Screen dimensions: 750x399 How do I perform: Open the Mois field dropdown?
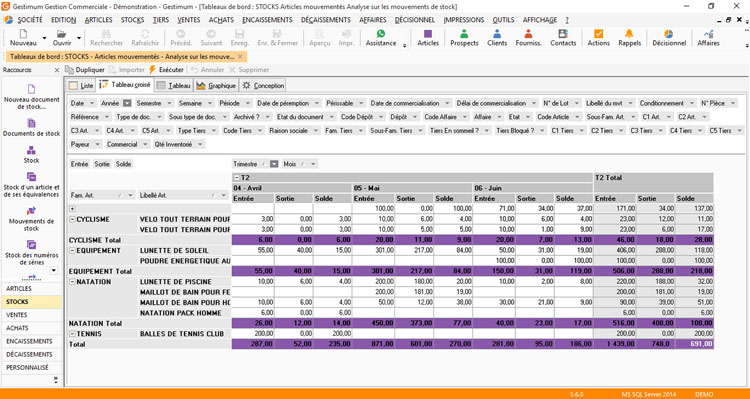(313, 164)
